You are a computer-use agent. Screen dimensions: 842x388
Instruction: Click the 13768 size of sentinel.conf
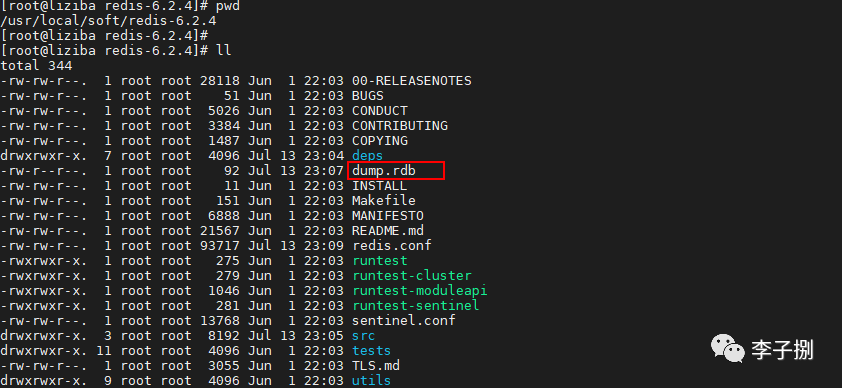220,321
